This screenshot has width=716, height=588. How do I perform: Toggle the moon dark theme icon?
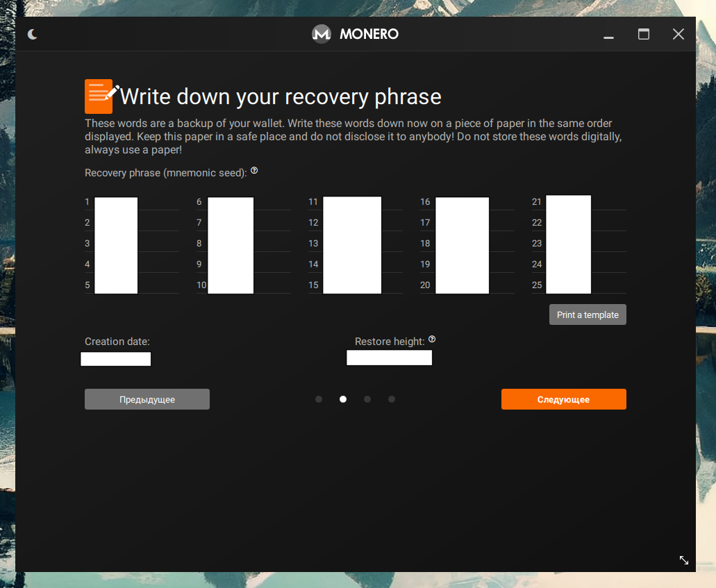coord(33,34)
